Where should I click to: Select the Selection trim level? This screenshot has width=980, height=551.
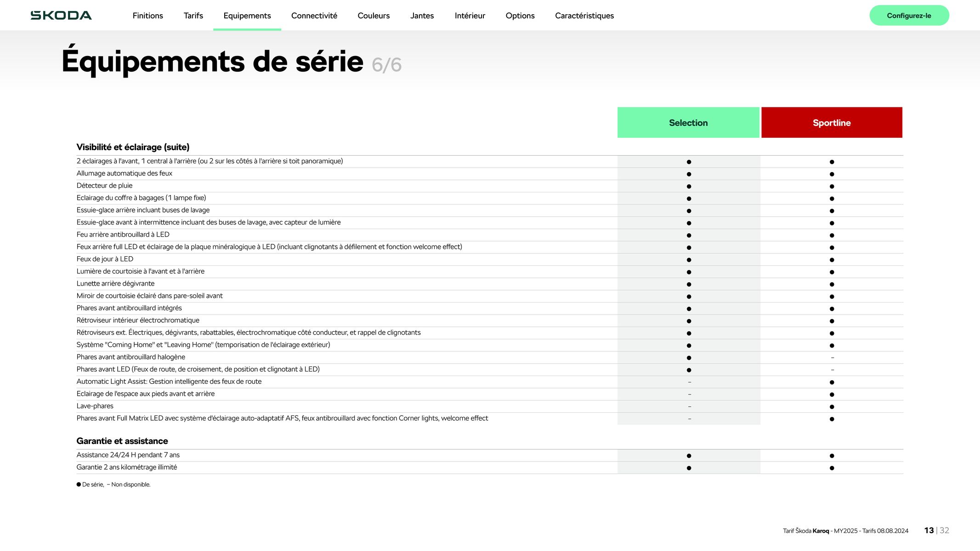tap(688, 123)
